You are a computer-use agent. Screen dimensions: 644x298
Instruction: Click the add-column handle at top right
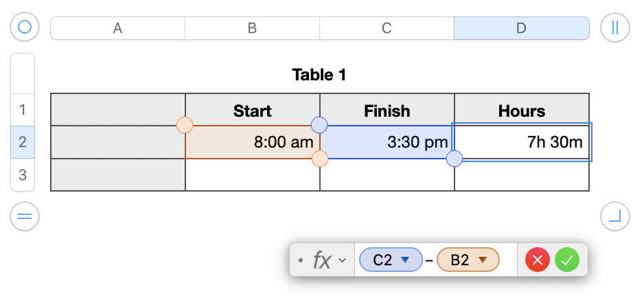614,27
